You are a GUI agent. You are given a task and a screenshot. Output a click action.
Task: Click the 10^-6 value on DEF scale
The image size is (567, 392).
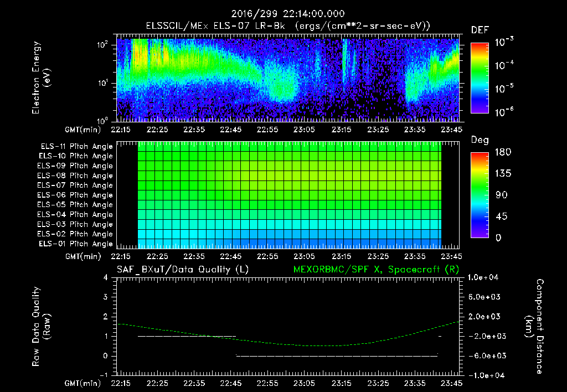[504, 112]
